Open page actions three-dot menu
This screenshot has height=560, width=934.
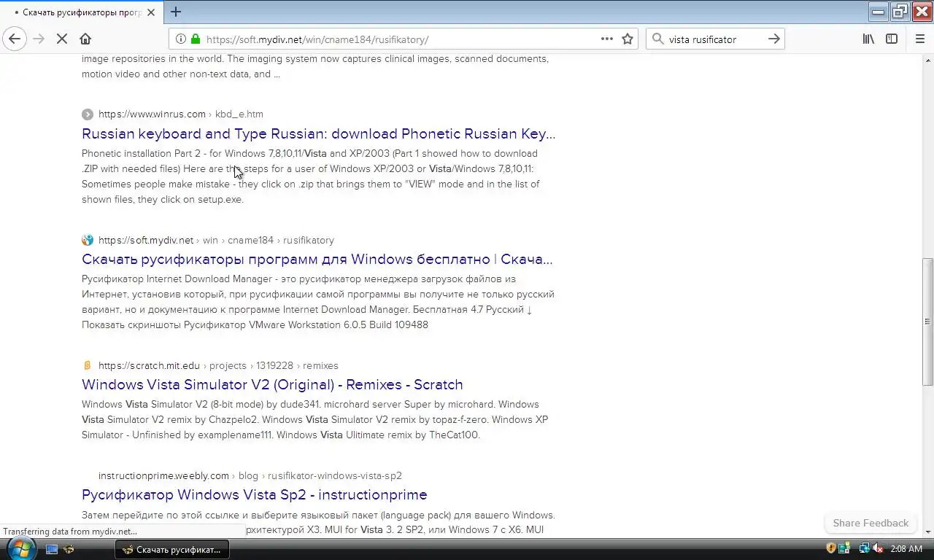(x=606, y=39)
